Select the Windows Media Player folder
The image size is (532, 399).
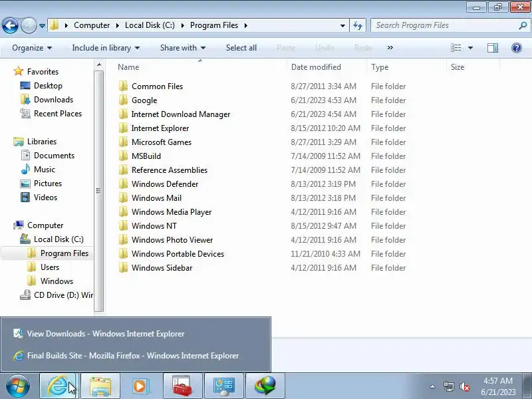pyautogui.click(x=172, y=211)
